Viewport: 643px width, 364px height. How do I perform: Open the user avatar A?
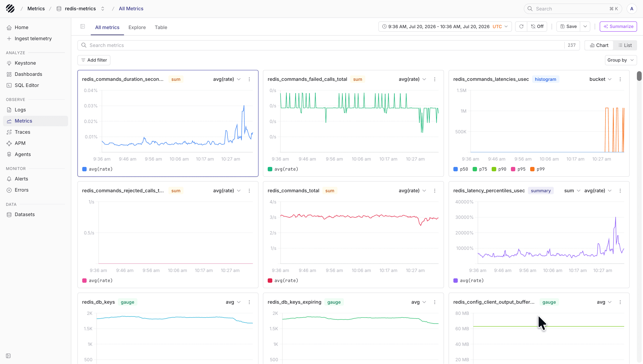pos(632,9)
